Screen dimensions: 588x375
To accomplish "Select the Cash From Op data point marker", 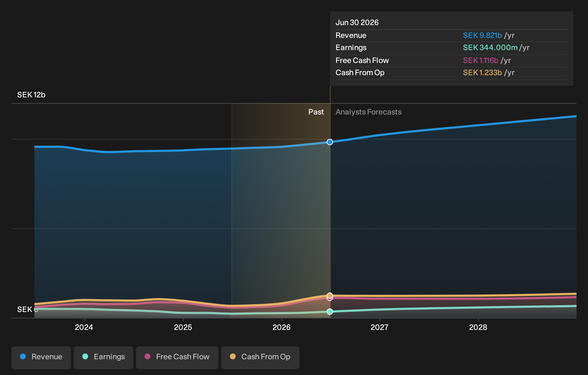I will click(x=330, y=296).
